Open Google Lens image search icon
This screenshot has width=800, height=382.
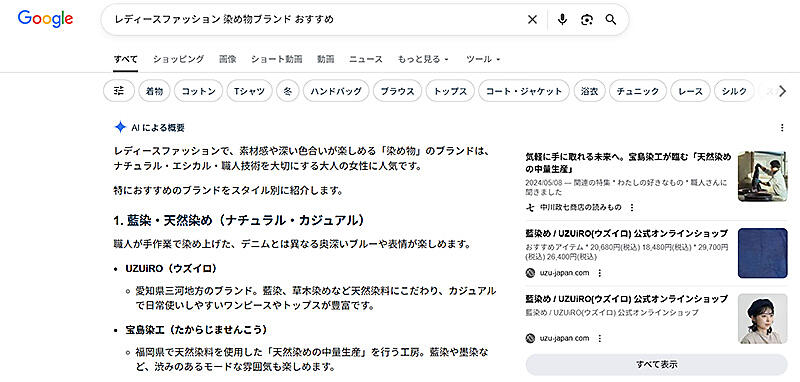coord(587,20)
